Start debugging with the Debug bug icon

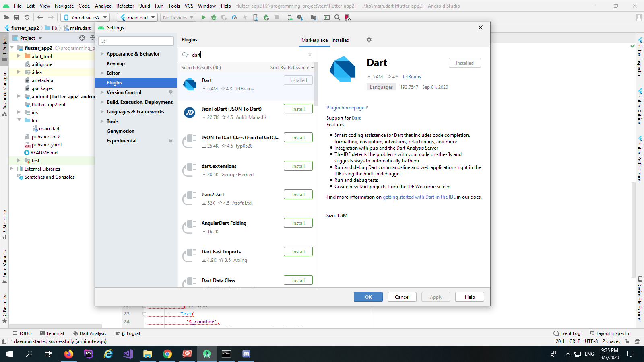tap(214, 17)
